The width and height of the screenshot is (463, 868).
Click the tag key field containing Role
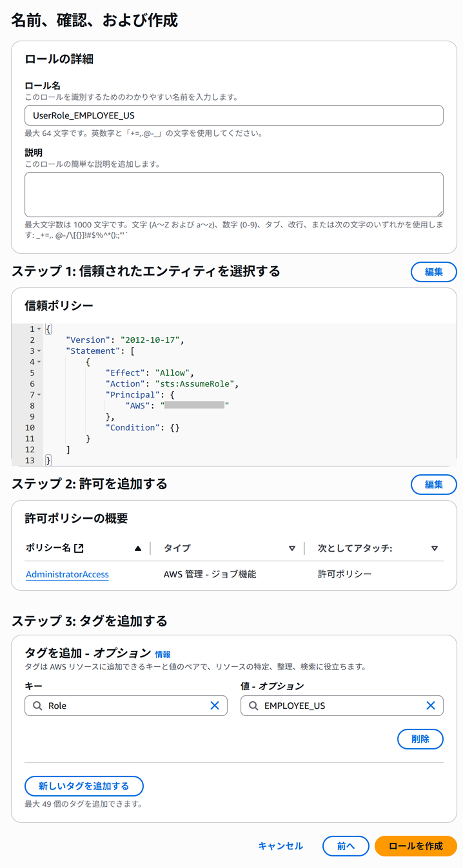tap(126, 706)
